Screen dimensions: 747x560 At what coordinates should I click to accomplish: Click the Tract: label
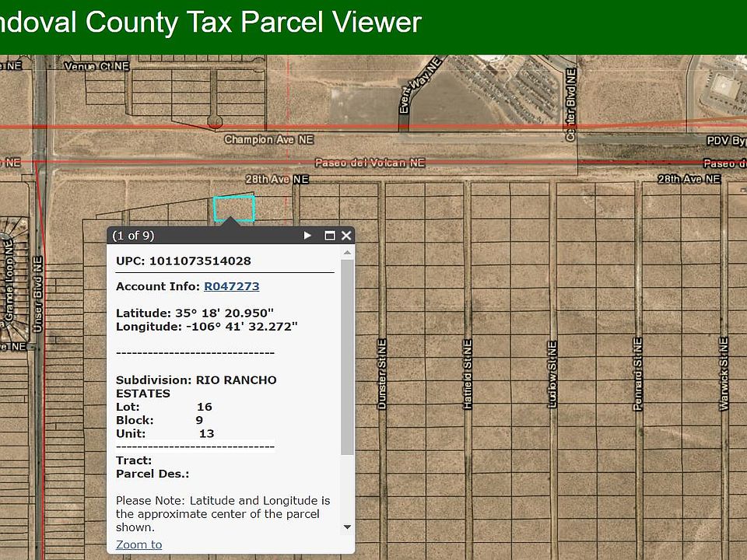(134, 460)
